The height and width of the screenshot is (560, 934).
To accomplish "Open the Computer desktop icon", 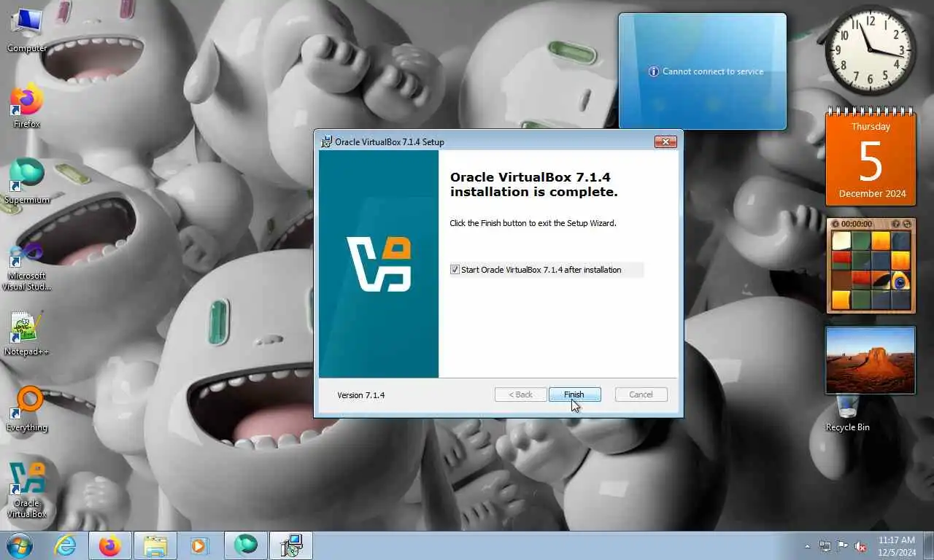I will pos(26,30).
